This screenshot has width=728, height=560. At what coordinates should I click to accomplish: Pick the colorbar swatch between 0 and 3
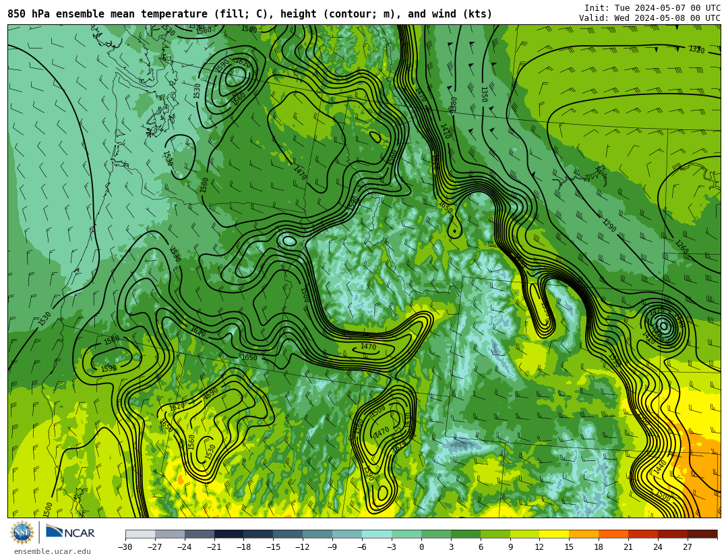click(436, 534)
